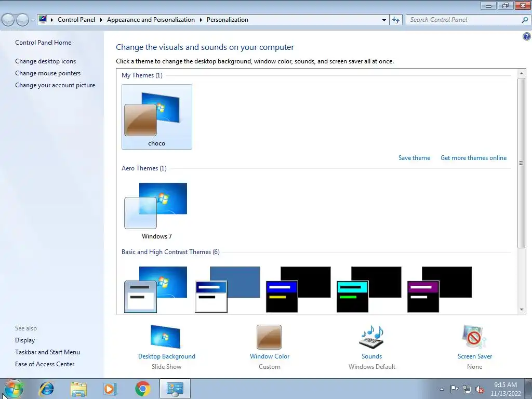Click the search magnifier icon

(525, 20)
